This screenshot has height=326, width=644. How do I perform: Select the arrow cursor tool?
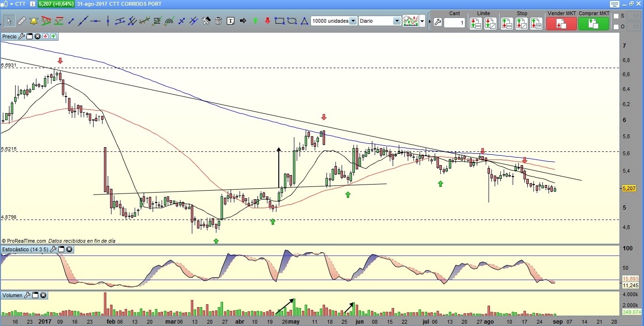click(9, 21)
